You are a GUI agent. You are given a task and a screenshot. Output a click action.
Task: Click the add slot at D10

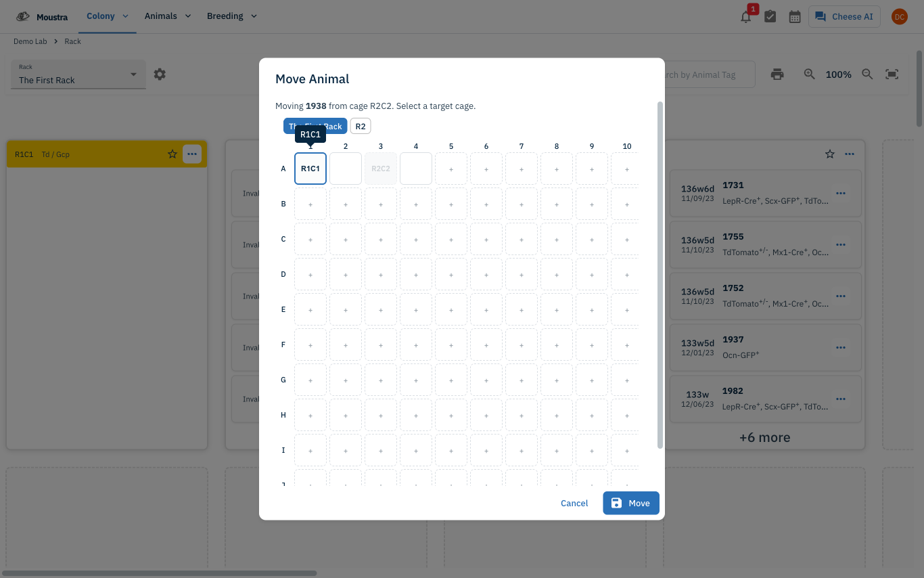(625, 274)
